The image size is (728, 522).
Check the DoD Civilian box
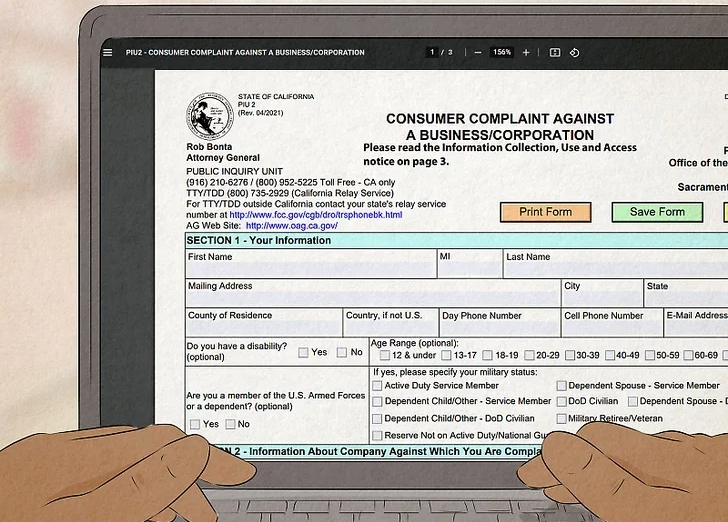coord(561,401)
